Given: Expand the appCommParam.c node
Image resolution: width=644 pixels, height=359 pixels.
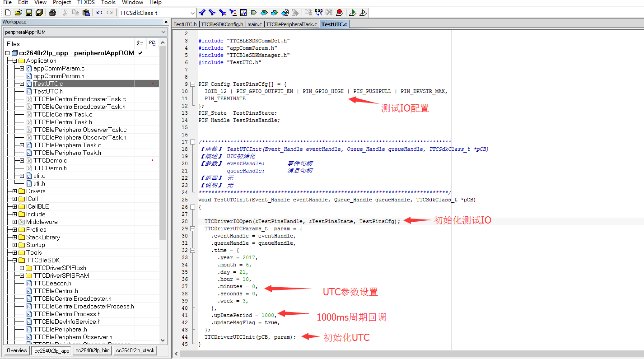Looking at the screenshot, I should pyautogui.click(x=22, y=69).
